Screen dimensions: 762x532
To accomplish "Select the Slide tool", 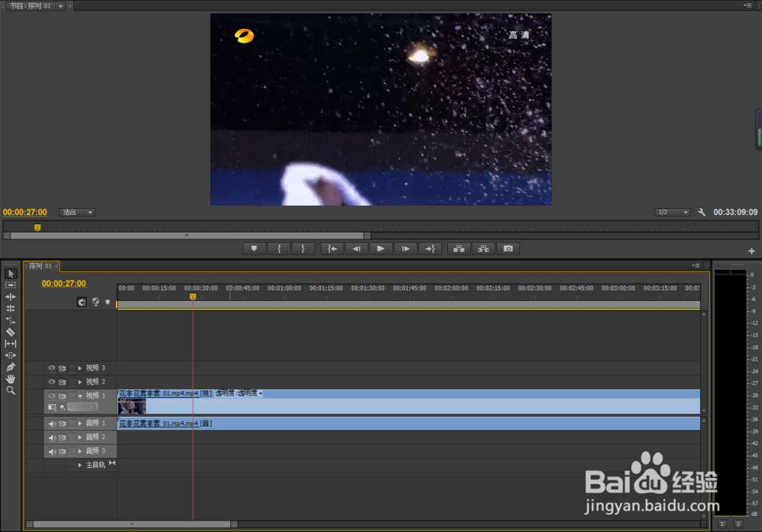I will [x=11, y=355].
